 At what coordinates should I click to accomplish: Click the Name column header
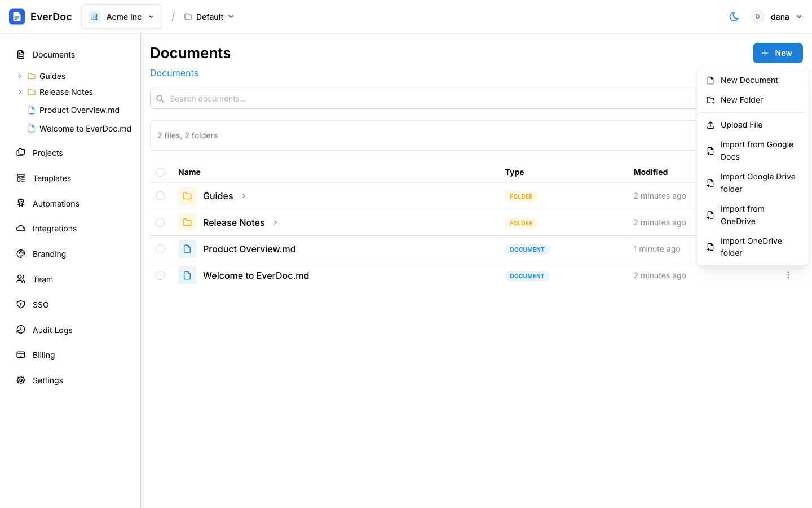pos(189,172)
